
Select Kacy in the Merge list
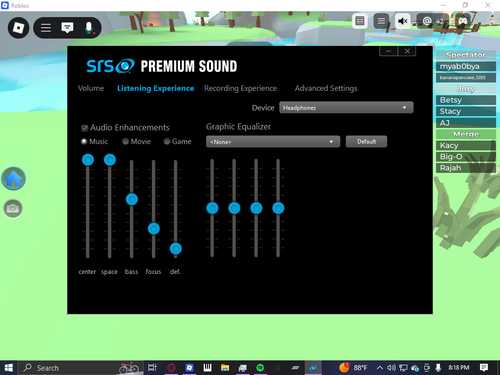pos(466,145)
